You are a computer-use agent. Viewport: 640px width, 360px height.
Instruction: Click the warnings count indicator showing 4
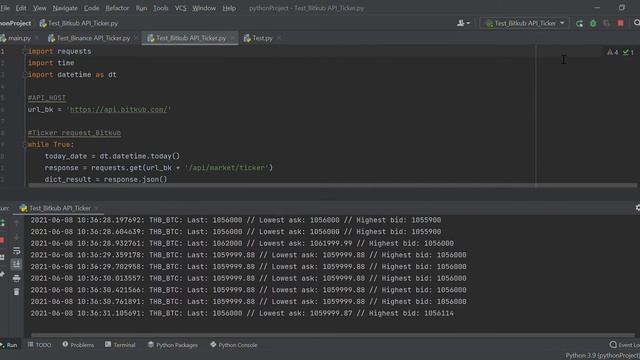click(612, 52)
